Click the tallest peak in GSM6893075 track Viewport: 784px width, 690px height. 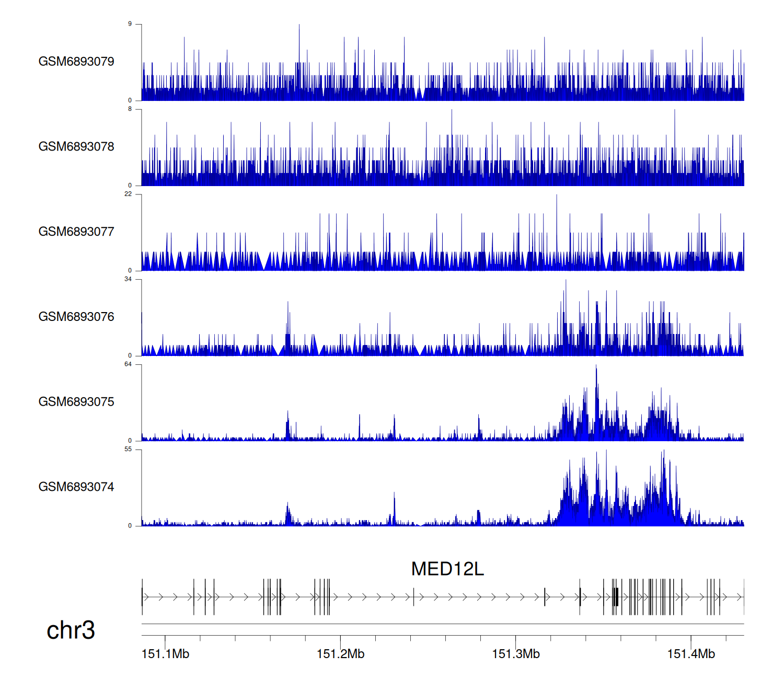(x=596, y=368)
